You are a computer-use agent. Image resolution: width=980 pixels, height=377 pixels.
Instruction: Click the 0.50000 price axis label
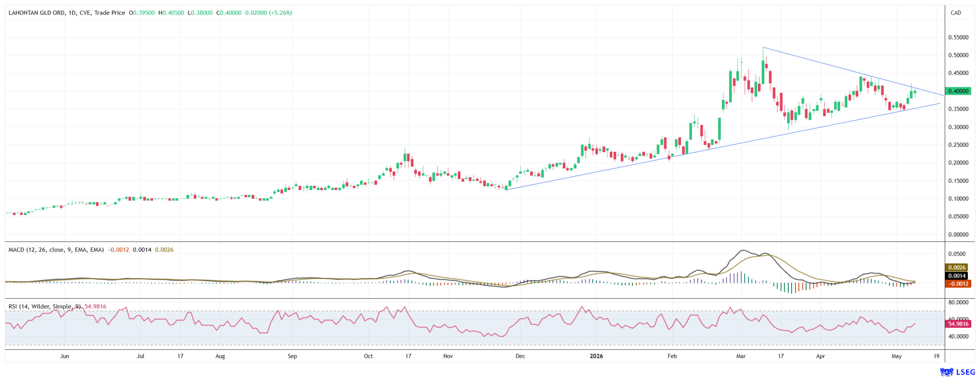[958, 55]
